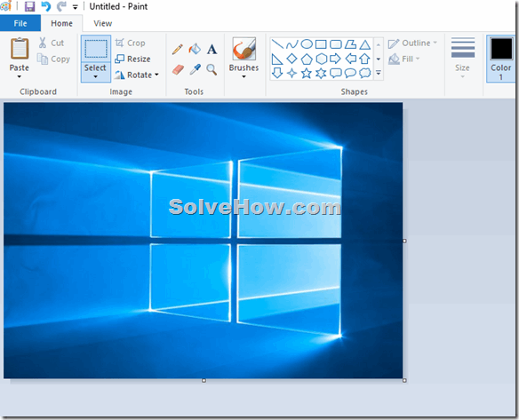Screen dimensions: 519x420
Task: Select the Color picker eyedropper tool
Action: [x=195, y=69]
